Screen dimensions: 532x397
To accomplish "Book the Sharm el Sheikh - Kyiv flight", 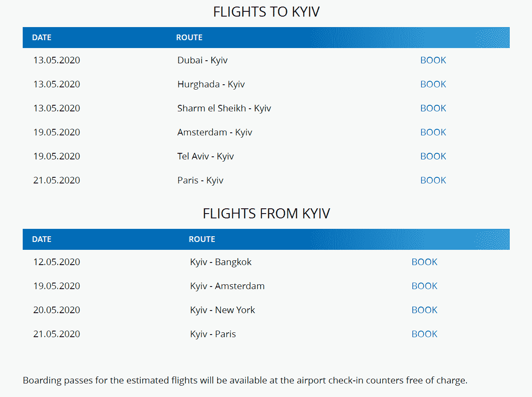I will 433,108.
